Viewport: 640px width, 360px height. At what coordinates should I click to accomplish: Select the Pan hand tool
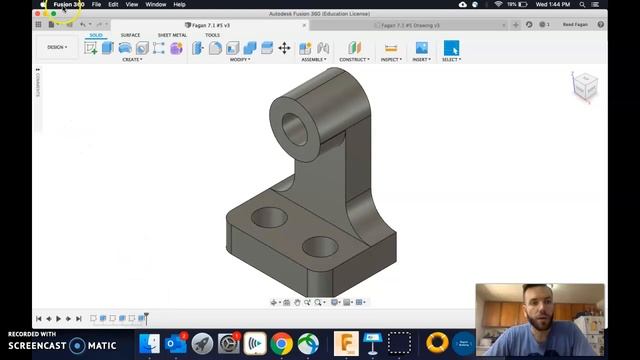coord(297,302)
